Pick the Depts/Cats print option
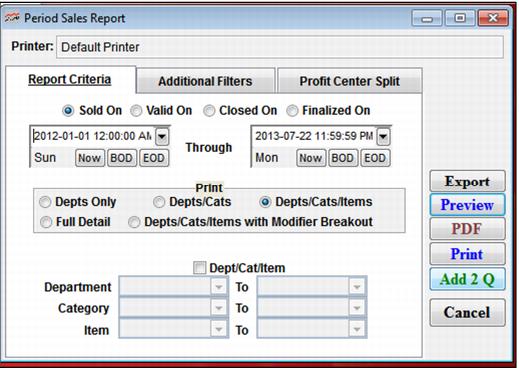The image size is (519, 368). click(x=159, y=202)
